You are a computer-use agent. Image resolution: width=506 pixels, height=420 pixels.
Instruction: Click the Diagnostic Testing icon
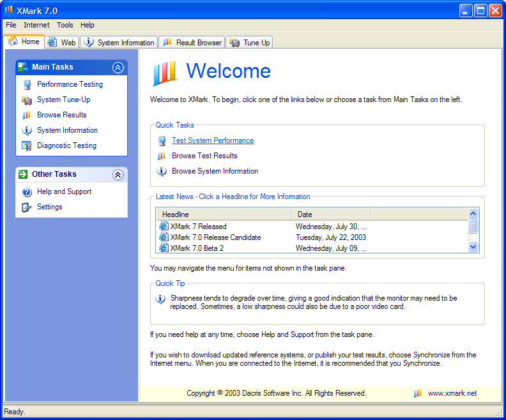click(27, 146)
